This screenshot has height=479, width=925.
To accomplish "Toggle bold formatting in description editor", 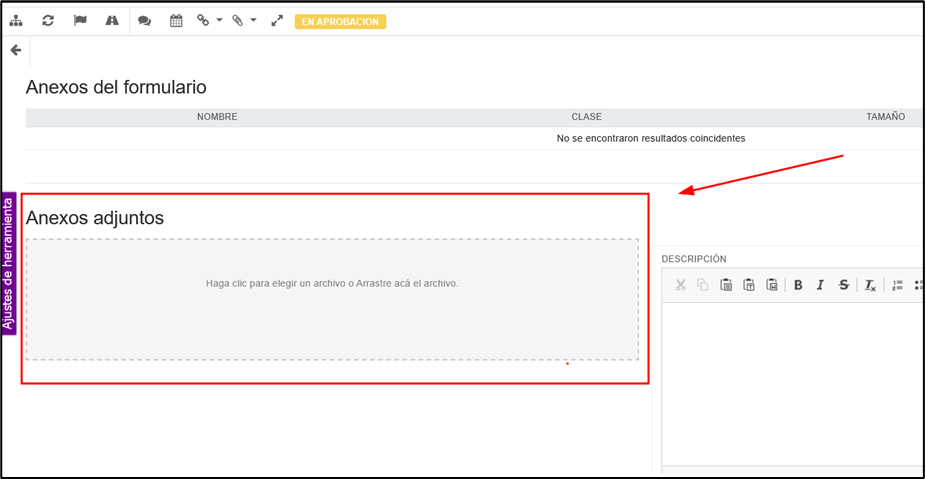I will [798, 285].
